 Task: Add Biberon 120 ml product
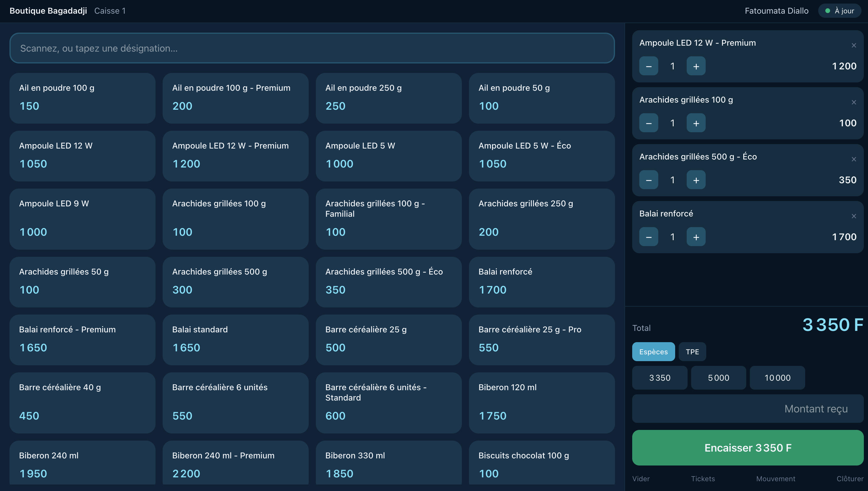click(542, 403)
